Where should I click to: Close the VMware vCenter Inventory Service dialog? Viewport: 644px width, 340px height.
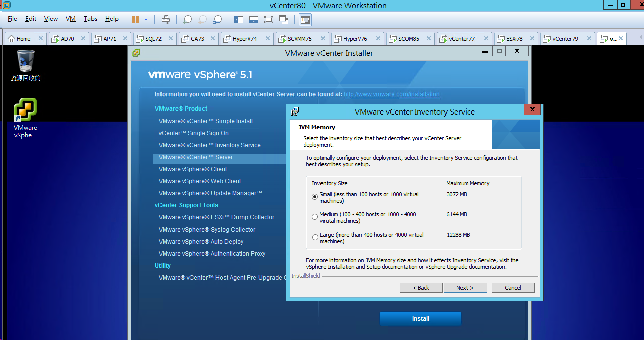[532, 110]
